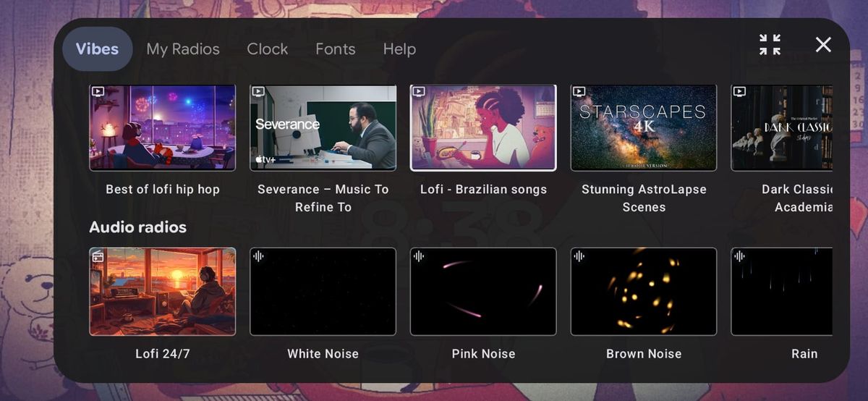Click the waveform icon on White Noise
Viewport: 868px width, 401px height.
[258, 256]
